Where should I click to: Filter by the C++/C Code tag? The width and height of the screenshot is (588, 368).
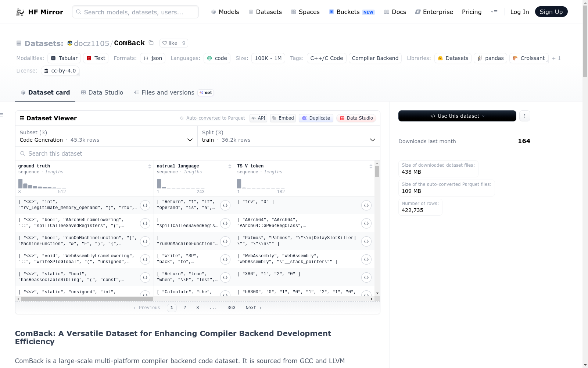tap(327, 58)
